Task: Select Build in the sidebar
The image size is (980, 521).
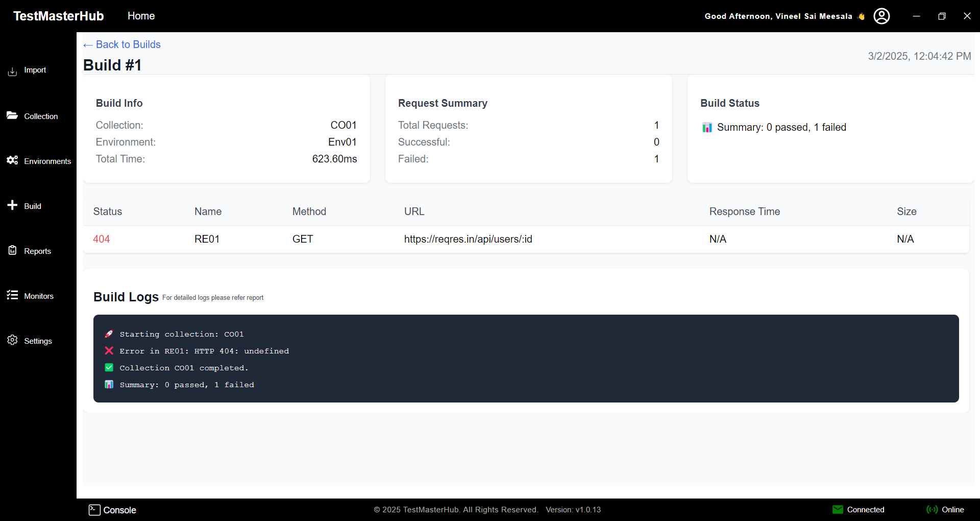Action: (x=33, y=206)
